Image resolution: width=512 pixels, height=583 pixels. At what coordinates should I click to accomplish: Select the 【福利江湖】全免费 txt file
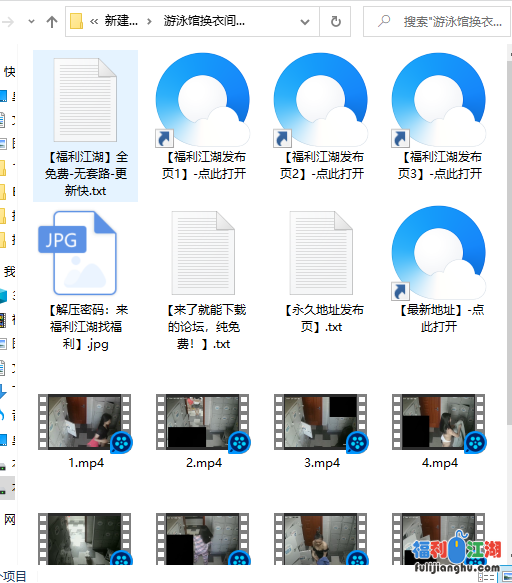point(86,126)
